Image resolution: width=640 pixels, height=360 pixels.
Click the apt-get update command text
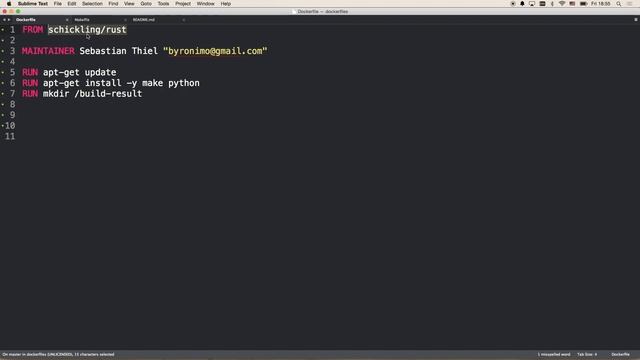click(x=80, y=72)
